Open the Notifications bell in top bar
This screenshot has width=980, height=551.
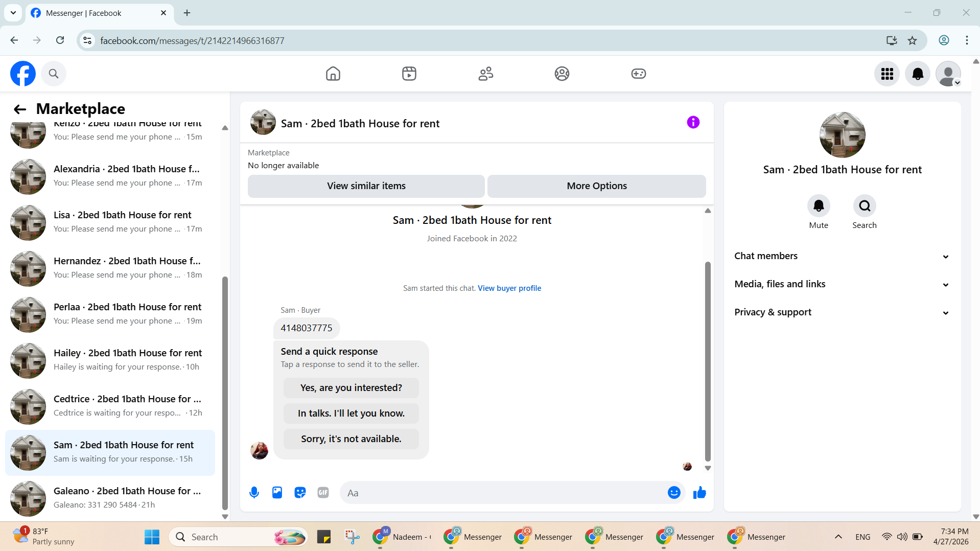(x=918, y=74)
